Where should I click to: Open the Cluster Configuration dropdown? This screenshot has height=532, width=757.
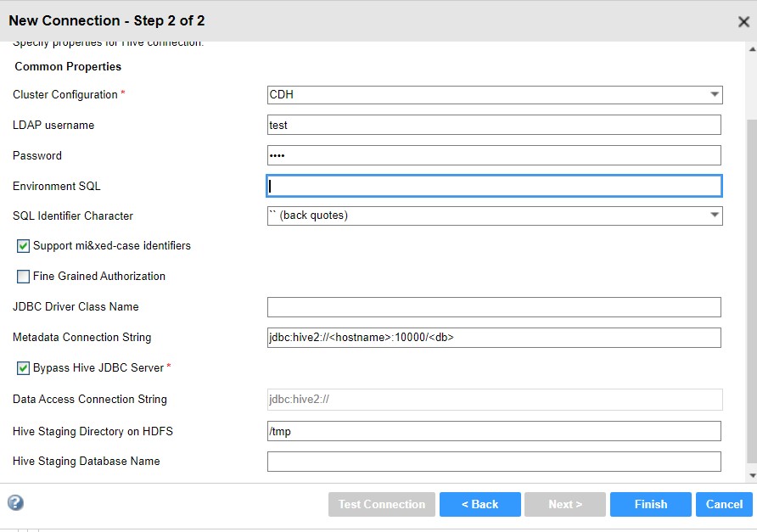pos(495,95)
